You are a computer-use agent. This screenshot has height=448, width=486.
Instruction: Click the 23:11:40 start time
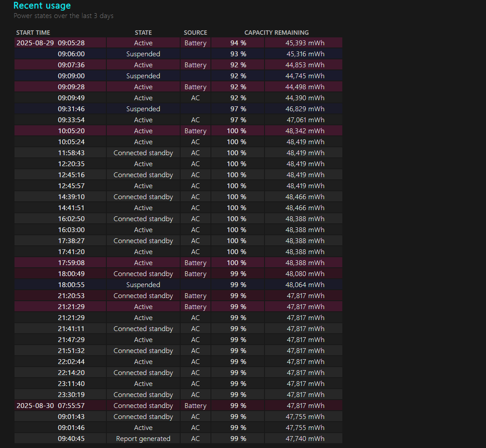point(71,384)
